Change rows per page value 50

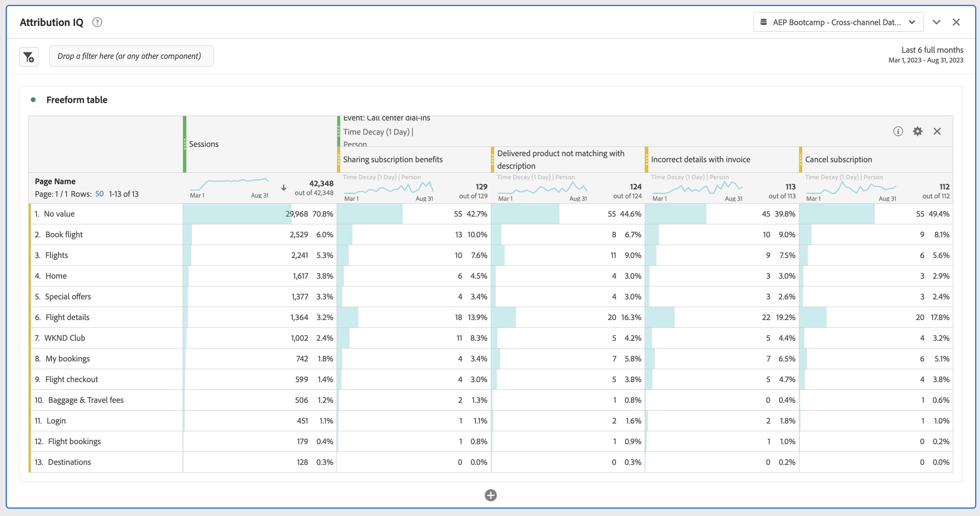coord(99,194)
